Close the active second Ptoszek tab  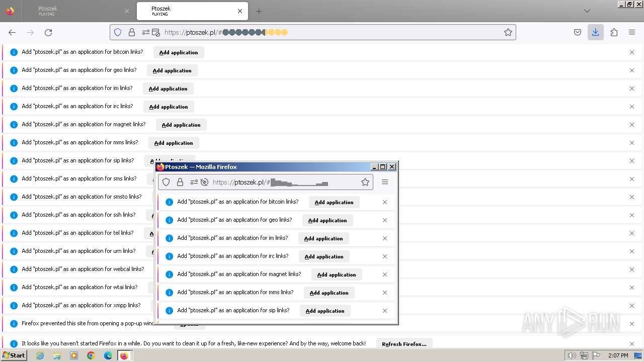[x=240, y=11]
